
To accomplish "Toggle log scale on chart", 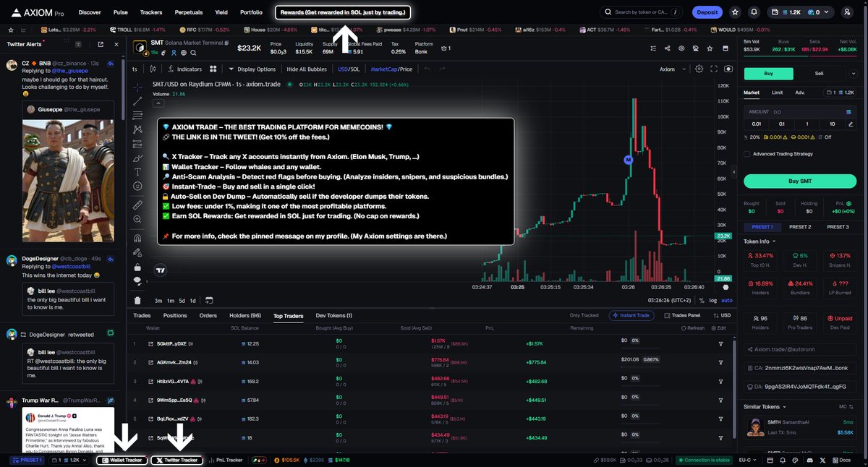I will pos(714,300).
